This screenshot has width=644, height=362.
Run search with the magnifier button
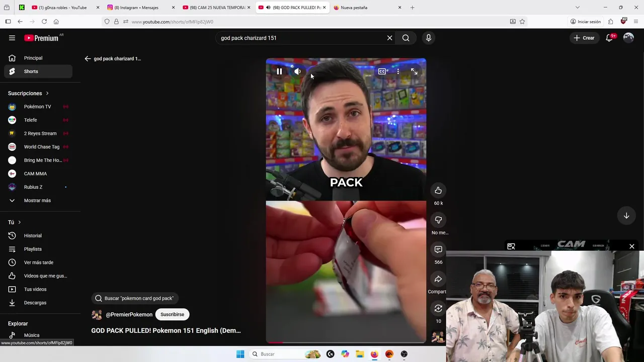point(406,38)
